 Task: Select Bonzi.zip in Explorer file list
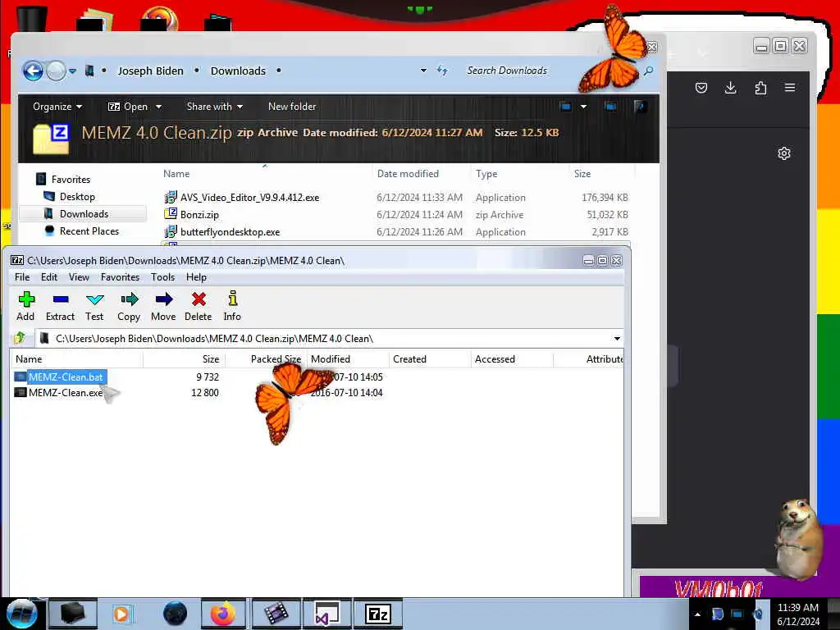point(199,214)
